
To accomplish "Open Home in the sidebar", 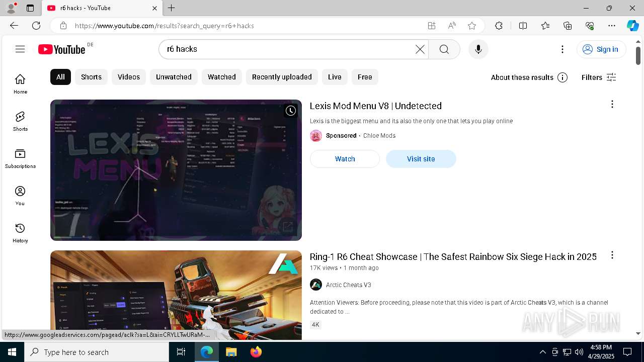I will coord(20,84).
